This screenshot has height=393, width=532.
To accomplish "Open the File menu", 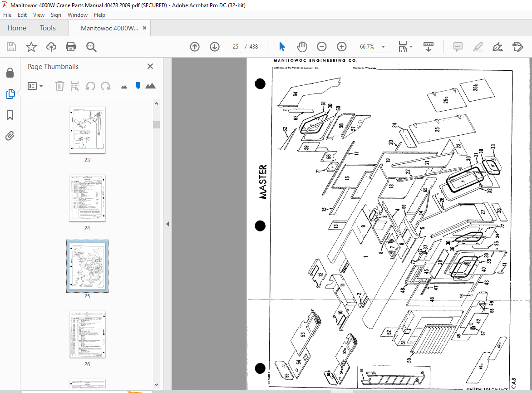I will [7, 15].
